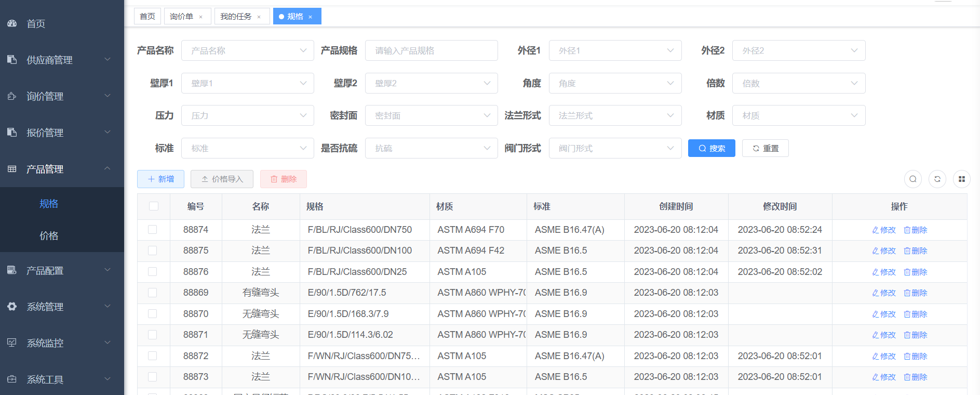980x395 pixels.
Task: Close the 规格 tab with its x
Action: point(311,17)
